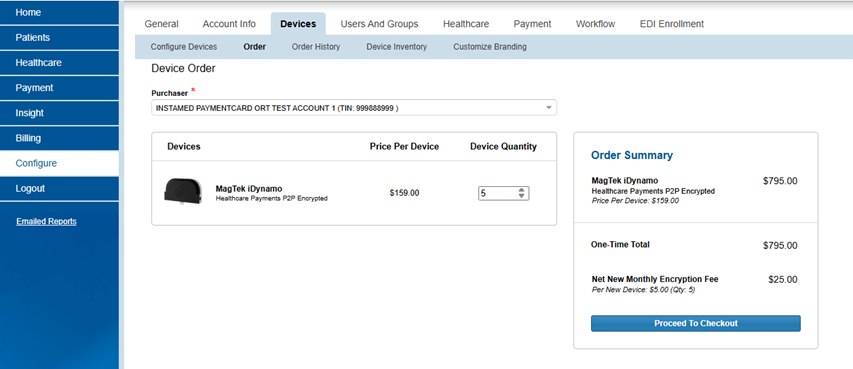Click the Price Per Device column header
The width and height of the screenshot is (853, 369).
tap(404, 146)
